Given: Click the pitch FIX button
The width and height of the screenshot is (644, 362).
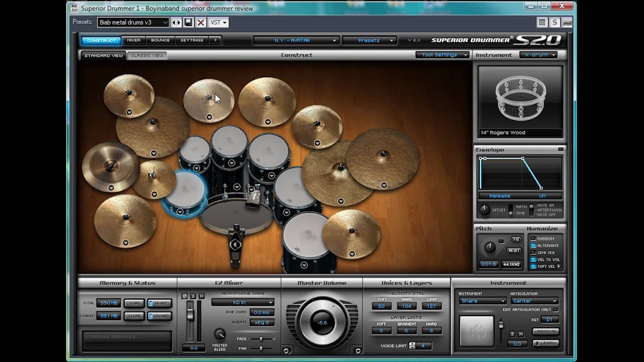Looking at the screenshot, I should tap(516, 239).
